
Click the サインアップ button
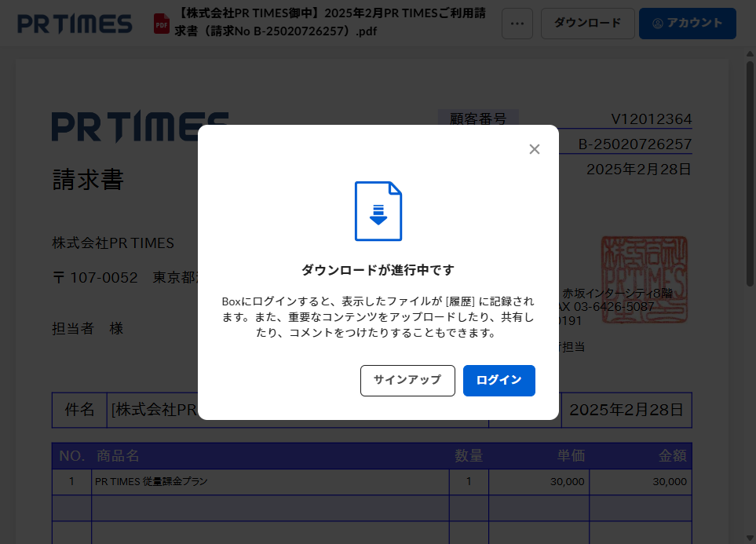(407, 381)
